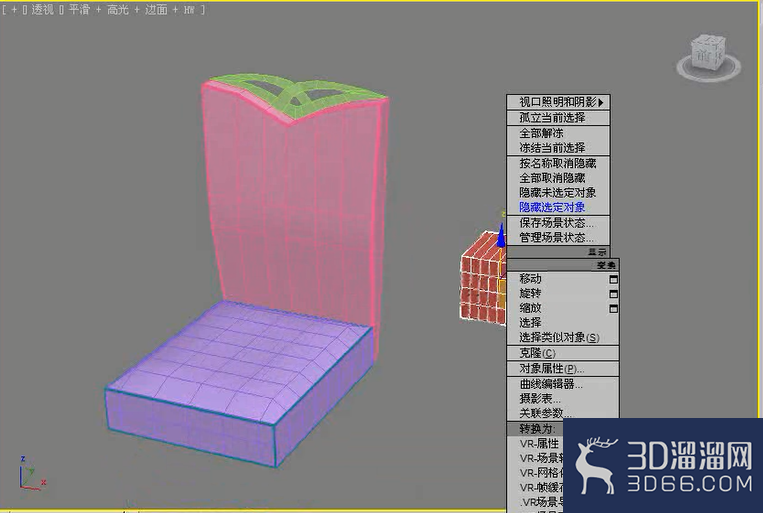
Task: Open Scale (缩放) settings box icon
Action: coord(614,309)
